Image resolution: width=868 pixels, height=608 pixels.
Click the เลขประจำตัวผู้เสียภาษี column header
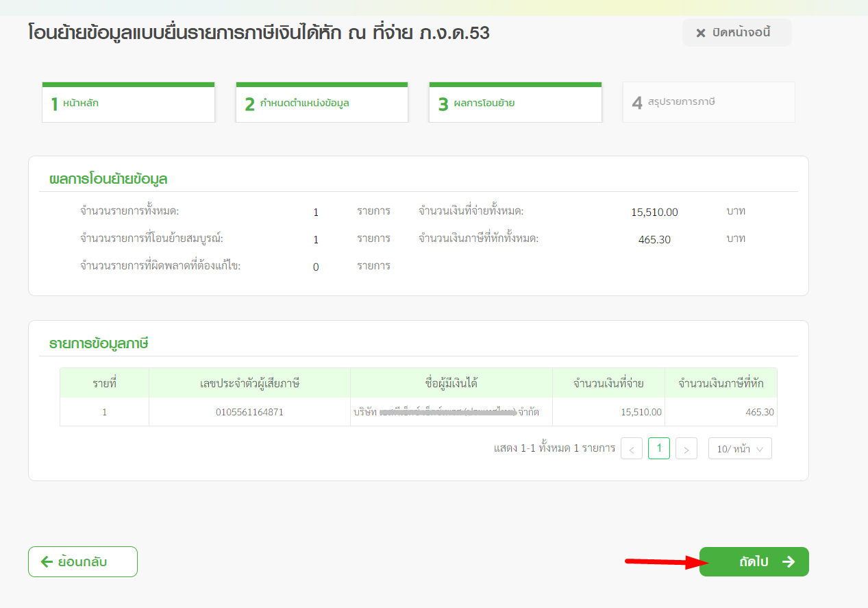249,383
